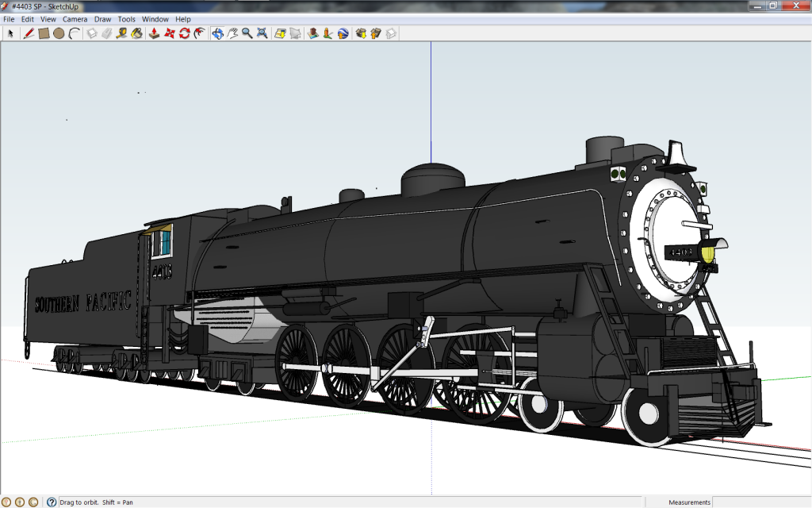Image resolution: width=812 pixels, height=508 pixels.
Task: Open the Help menu
Action: (183, 19)
